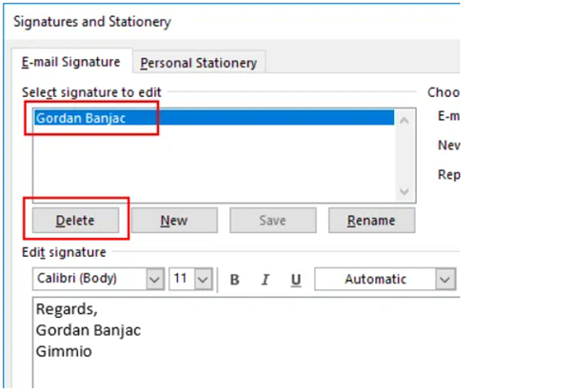Click the Calibri (Body) font name field
This screenshot has width=573, height=392.
(89, 280)
